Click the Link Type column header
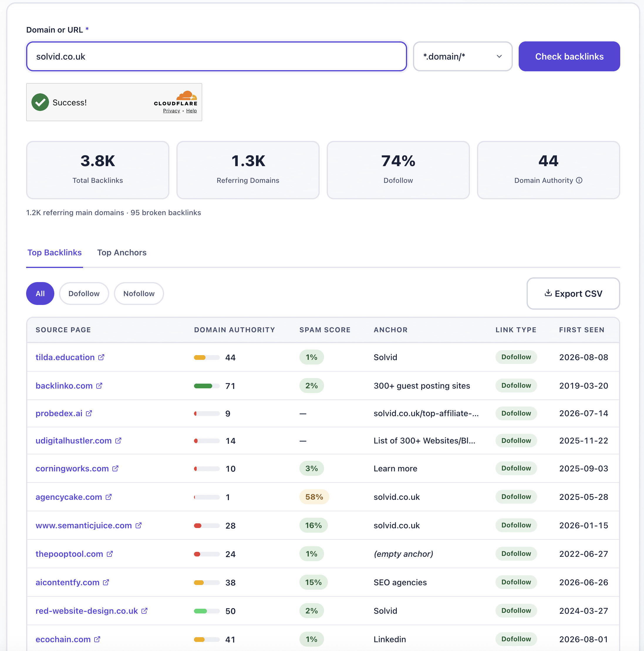644x651 pixels. 516,330
